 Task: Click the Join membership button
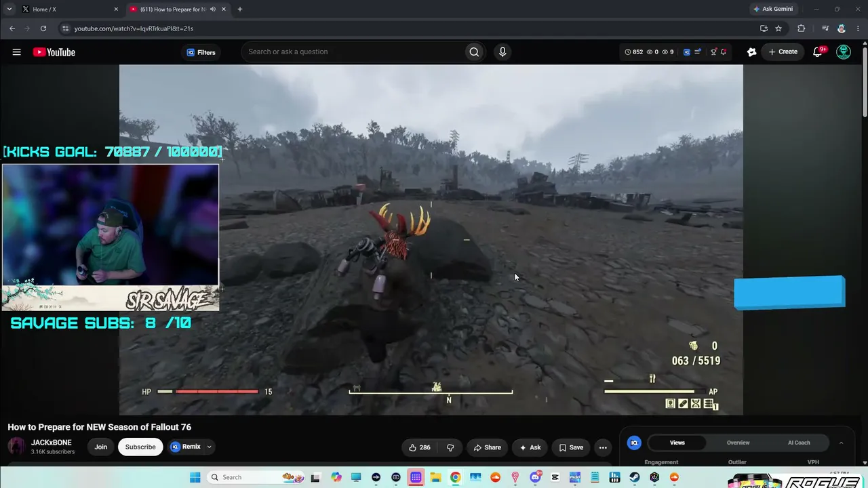[101, 447]
